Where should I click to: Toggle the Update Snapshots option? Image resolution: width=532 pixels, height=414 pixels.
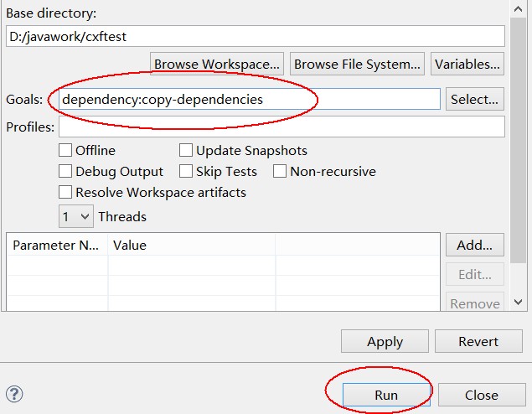[186, 151]
